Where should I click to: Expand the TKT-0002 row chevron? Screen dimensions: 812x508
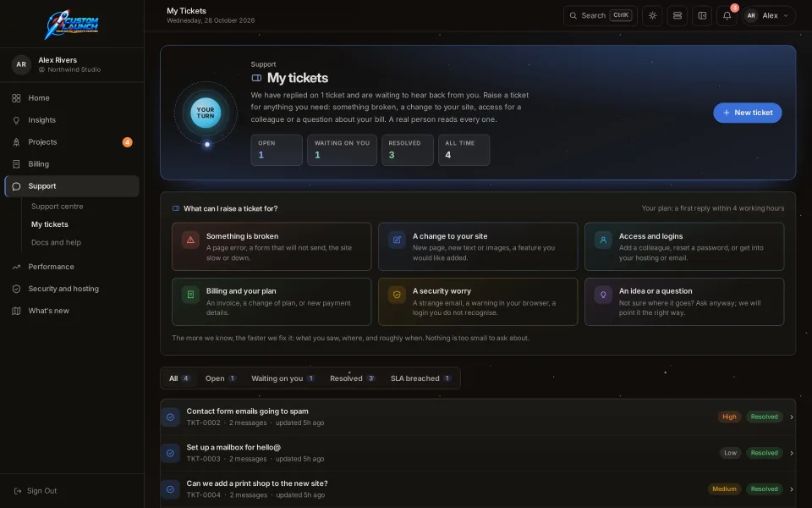pos(792,417)
